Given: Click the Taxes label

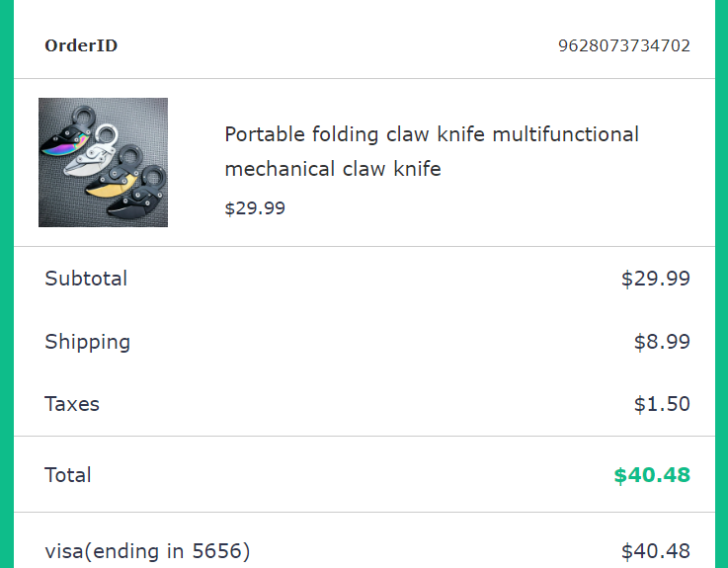Looking at the screenshot, I should (x=72, y=404).
